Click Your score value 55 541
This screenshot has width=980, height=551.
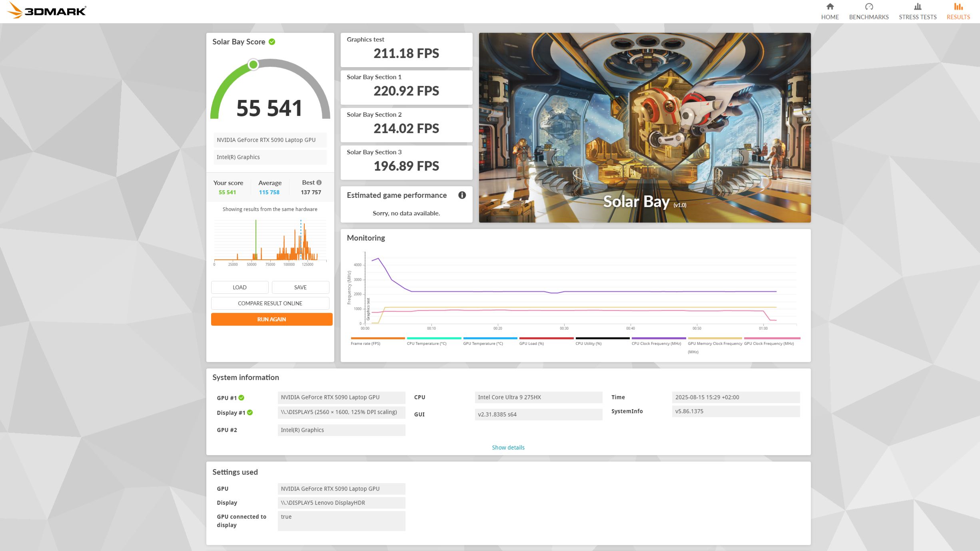pyautogui.click(x=227, y=192)
